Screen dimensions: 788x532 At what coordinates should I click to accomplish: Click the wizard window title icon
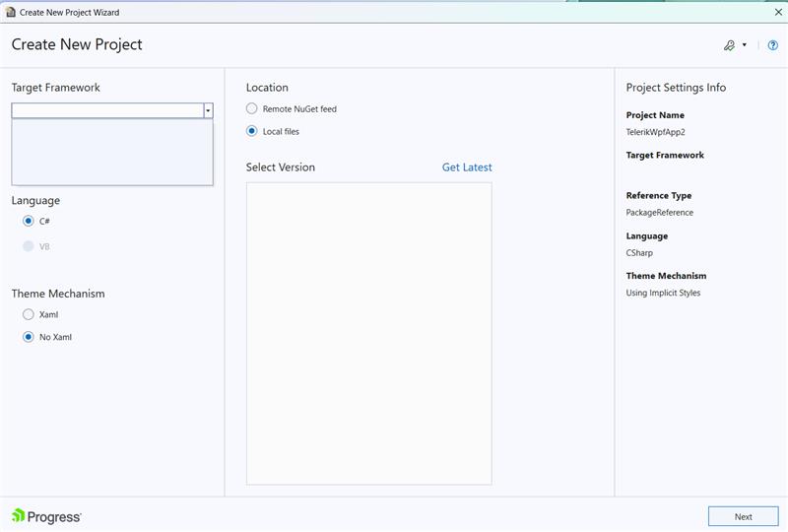pos(10,12)
